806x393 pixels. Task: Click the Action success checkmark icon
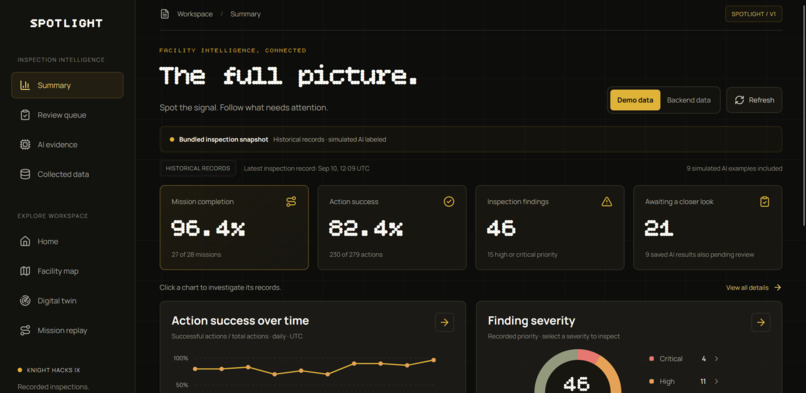pos(449,202)
